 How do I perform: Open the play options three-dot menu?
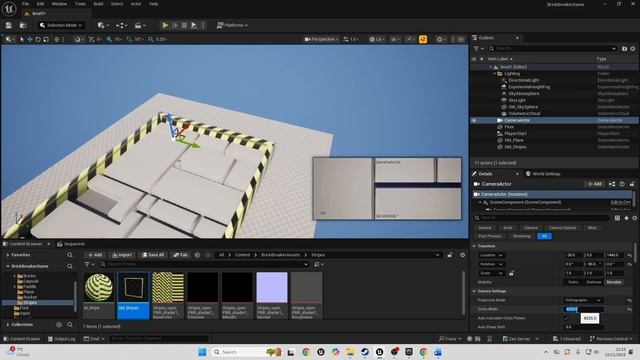click(x=203, y=25)
